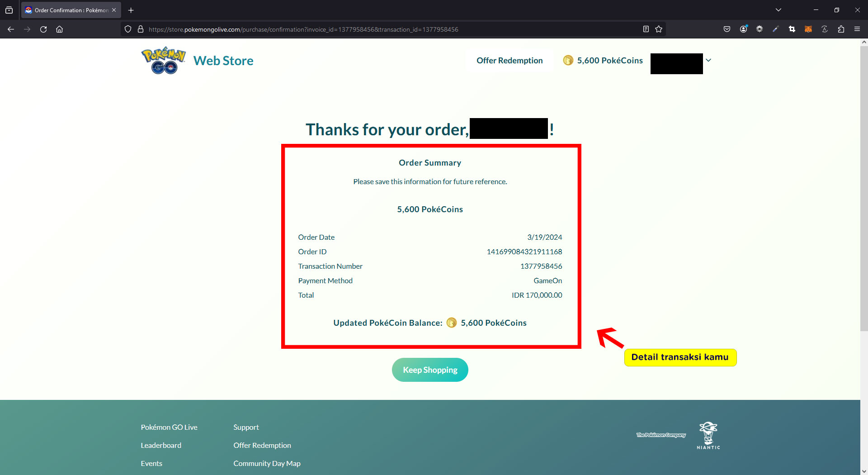Click the Pokémon GO logo in header
Image resolution: width=868 pixels, height=475 pixels.
164,61
